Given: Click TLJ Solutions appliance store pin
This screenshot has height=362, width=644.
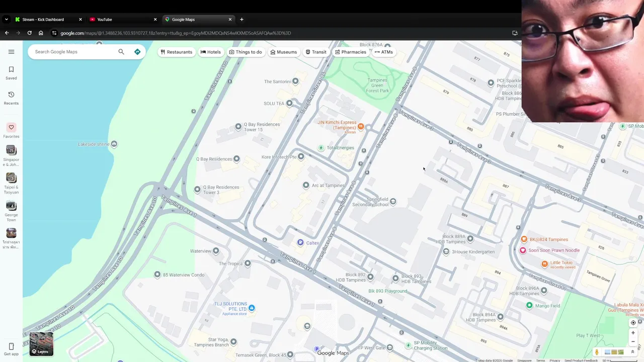Looking at the screenshot, I should click(252, 308).
